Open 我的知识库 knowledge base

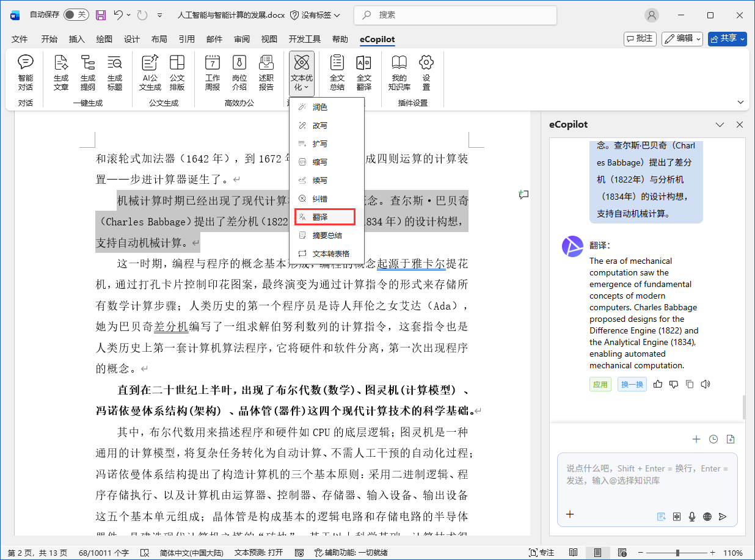tap(399, 73)
